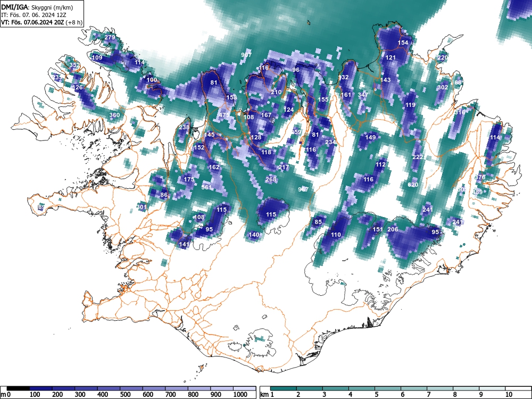Pick the lightest 9–10 swatch on the km scale

493,388
